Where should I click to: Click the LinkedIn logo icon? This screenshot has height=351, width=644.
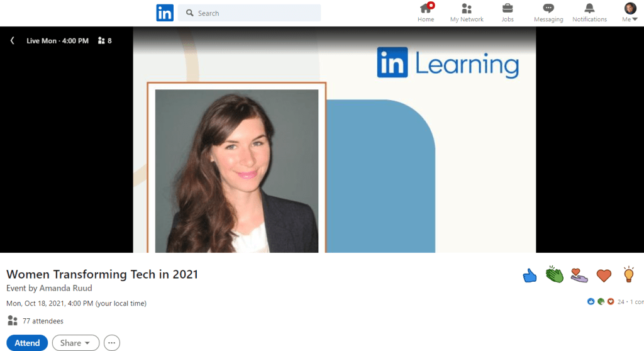click(x=165, y=13)
